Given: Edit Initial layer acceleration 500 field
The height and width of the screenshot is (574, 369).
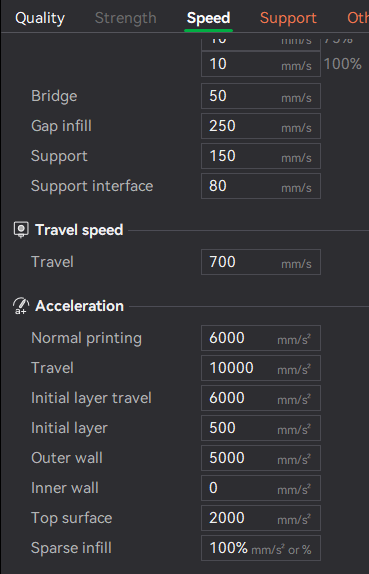Looking at the screenshot, I should (261, 428).
